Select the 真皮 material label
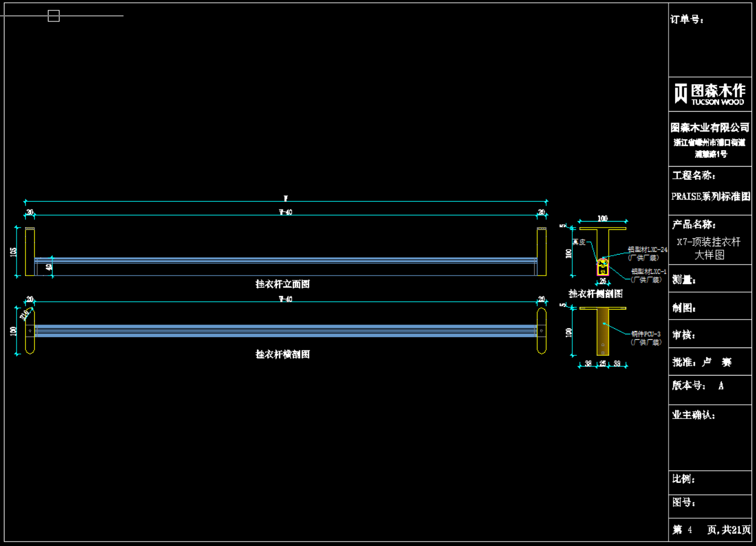Screen dimensions: 756x546 (579, 242)
